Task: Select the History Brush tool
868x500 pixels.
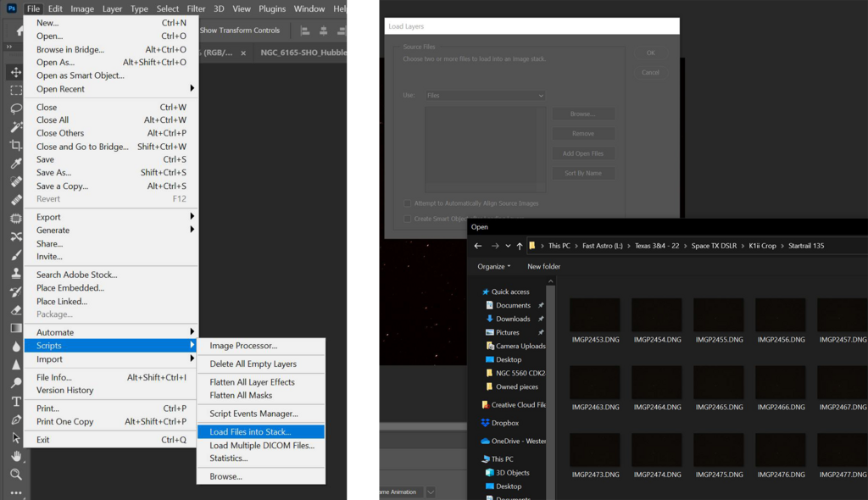Action: 15,292
